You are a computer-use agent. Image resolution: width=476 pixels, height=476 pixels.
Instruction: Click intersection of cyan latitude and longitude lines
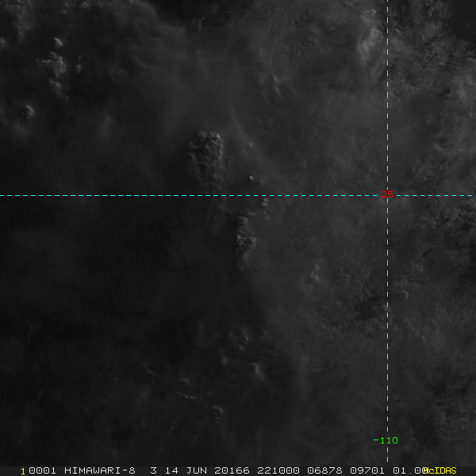[x=387, y=195]
